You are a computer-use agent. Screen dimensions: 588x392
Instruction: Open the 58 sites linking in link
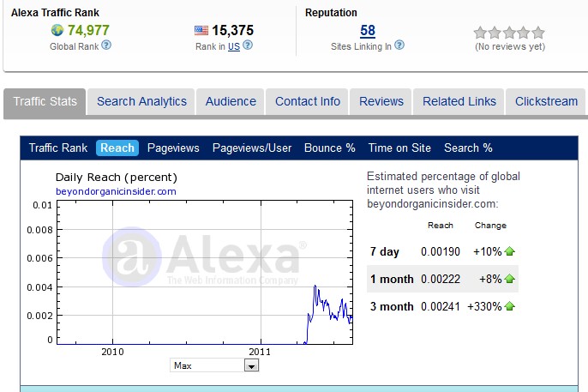tap(368, 30)
